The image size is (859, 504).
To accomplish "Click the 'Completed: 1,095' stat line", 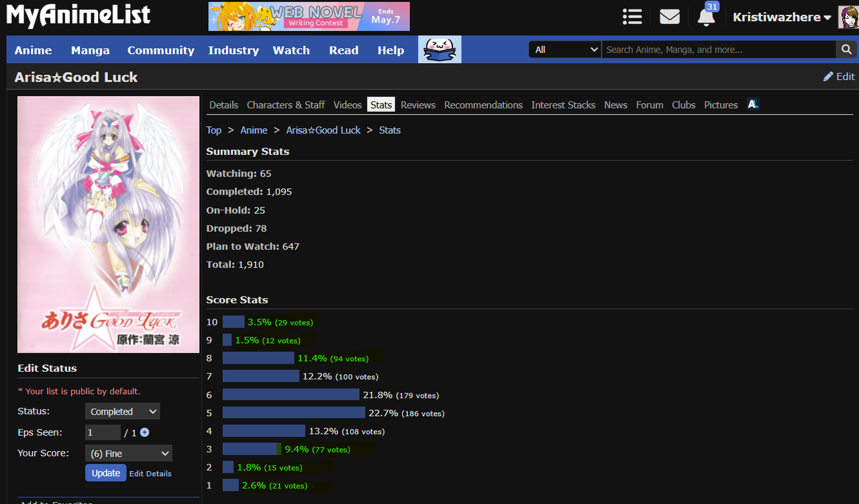I will pos(249,191).
